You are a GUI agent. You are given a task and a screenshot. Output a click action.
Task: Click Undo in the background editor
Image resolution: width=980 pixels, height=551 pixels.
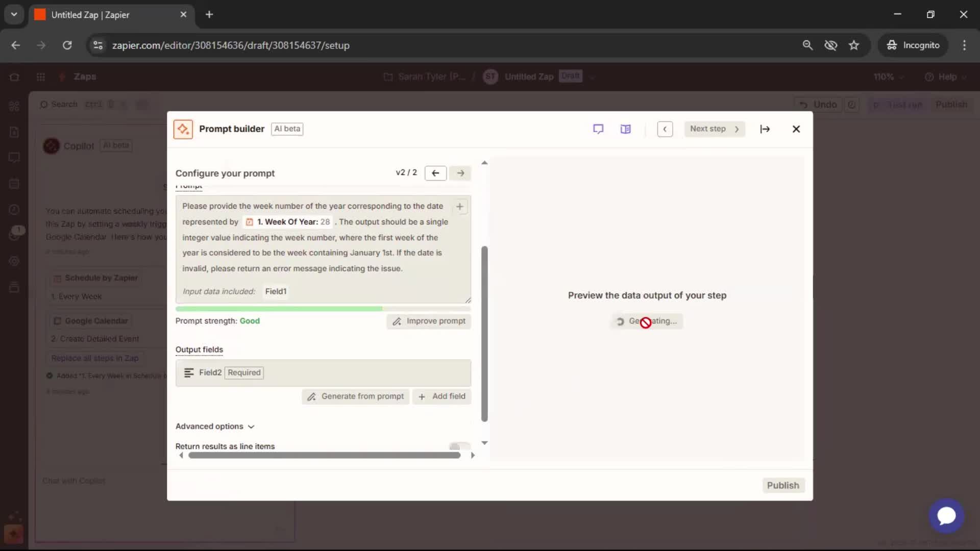(x=818, y=105)
